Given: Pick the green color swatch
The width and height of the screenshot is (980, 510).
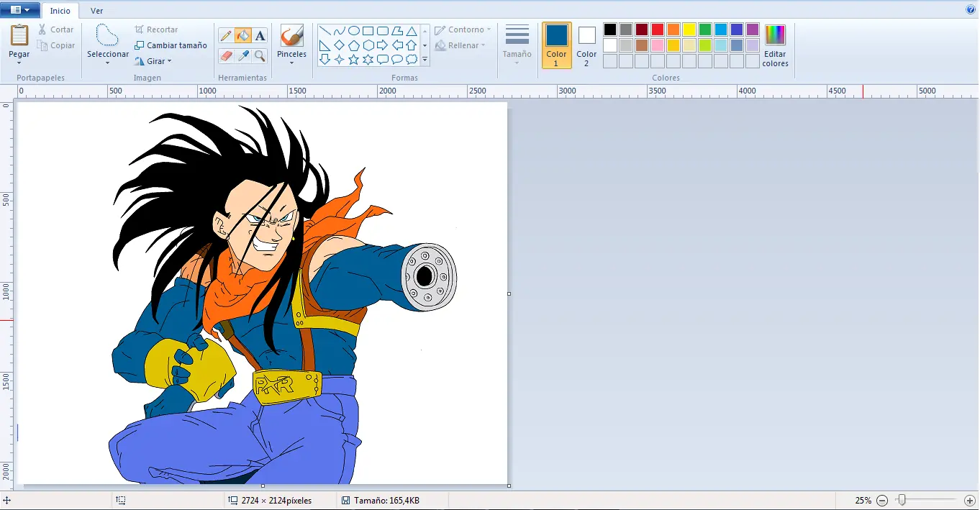Looking at the screenshot, I should pyautogui.click(x=705, y=29).
